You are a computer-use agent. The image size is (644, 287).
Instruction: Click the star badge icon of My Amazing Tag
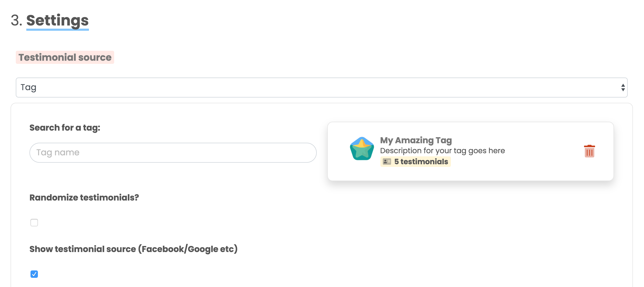pos(362,149)
